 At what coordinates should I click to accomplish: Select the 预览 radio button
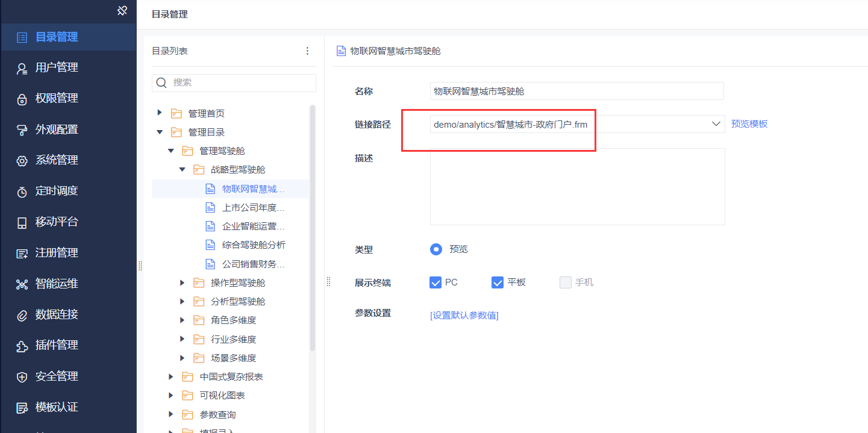(x=436, y=249)
